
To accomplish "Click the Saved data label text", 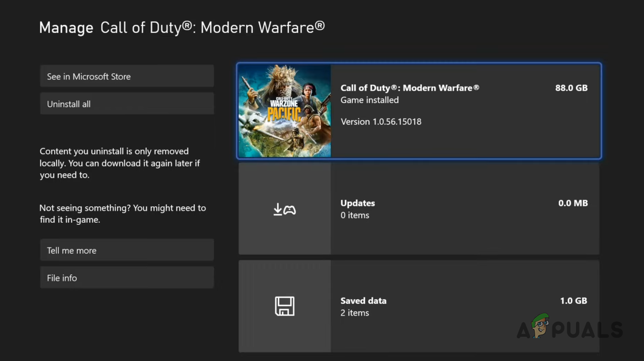I will 363,301.
